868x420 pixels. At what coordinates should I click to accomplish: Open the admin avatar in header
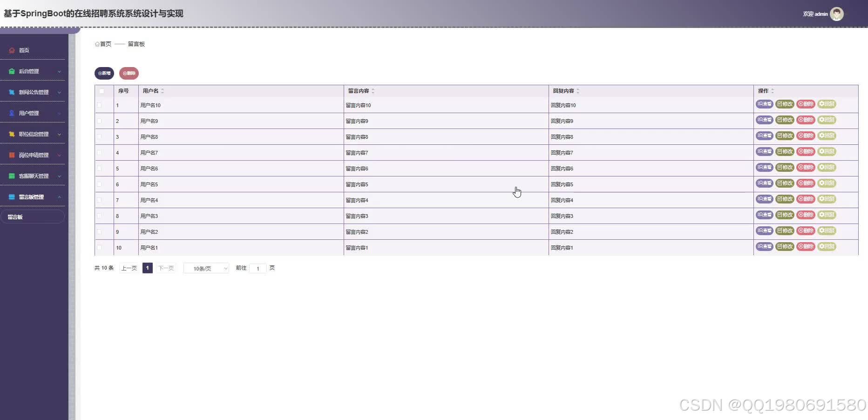pyautogui.click(x=837, y=14)
